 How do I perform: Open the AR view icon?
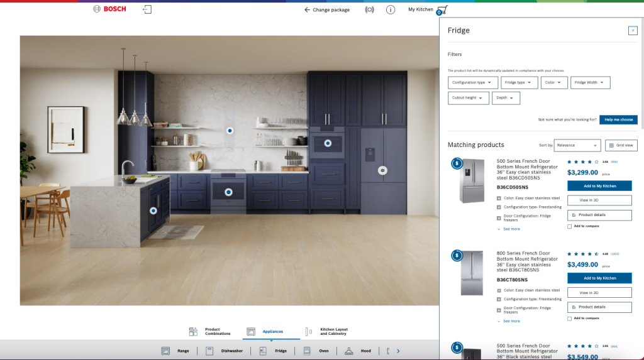[x=369, y=9]
